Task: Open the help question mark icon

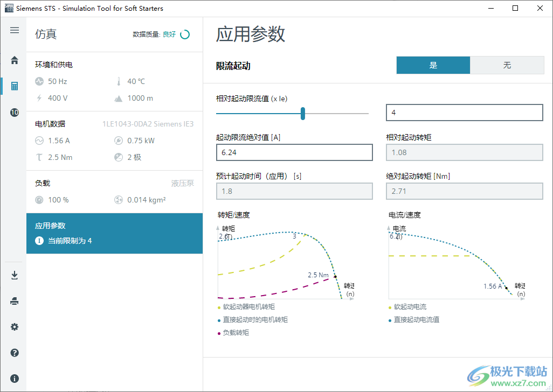Action: coord(15,353)
